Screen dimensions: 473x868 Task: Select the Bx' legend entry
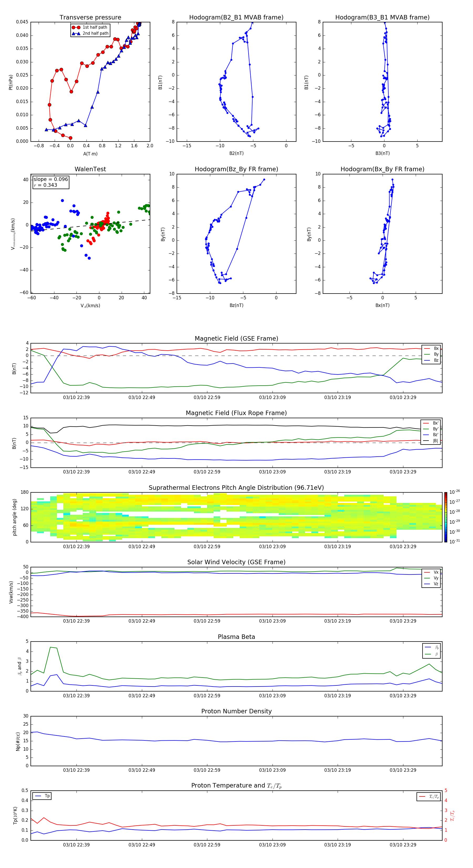431,423
